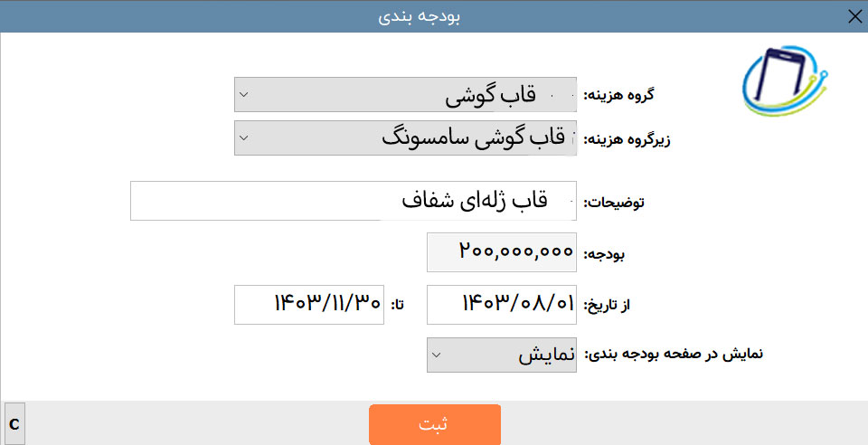Viewport: 868px width, 445px height.
Task: Click the بودجه amount field
Action: click(502, 252)
